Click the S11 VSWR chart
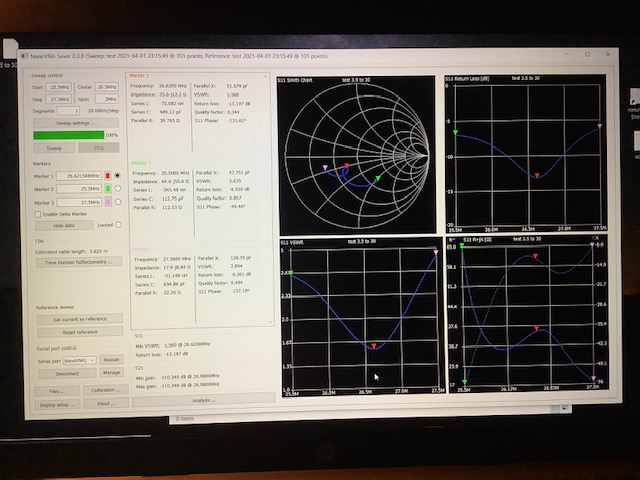This screenshot has height=480, width=640. (361, 318)
